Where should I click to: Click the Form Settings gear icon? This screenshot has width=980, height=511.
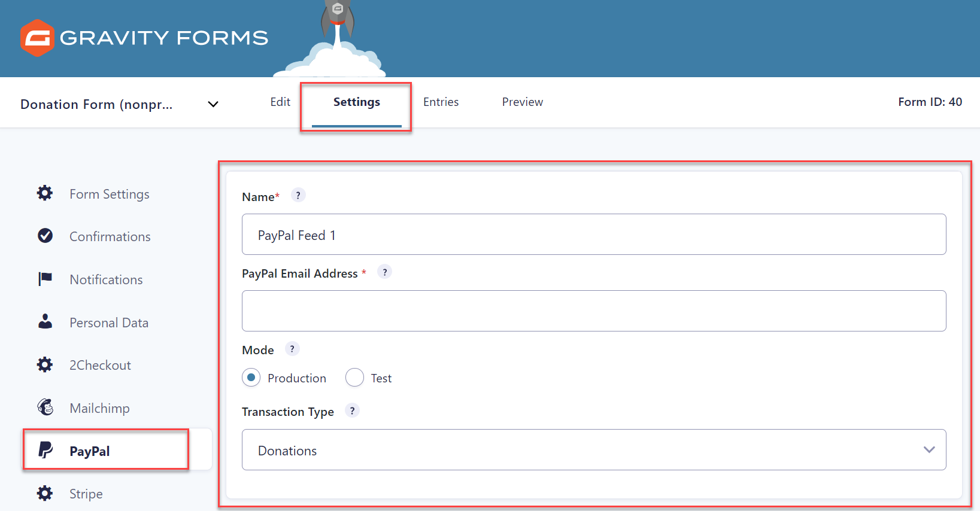coord(45,193)
